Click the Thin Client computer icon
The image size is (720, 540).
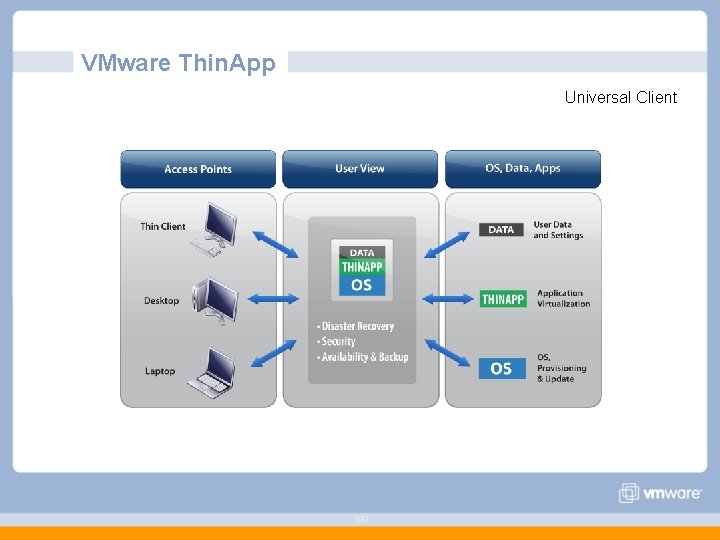215,230
